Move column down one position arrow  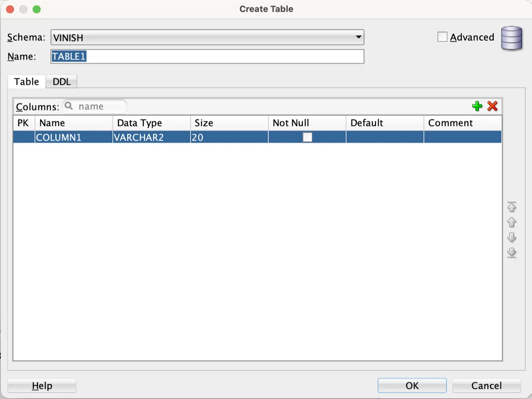[512, 237]
